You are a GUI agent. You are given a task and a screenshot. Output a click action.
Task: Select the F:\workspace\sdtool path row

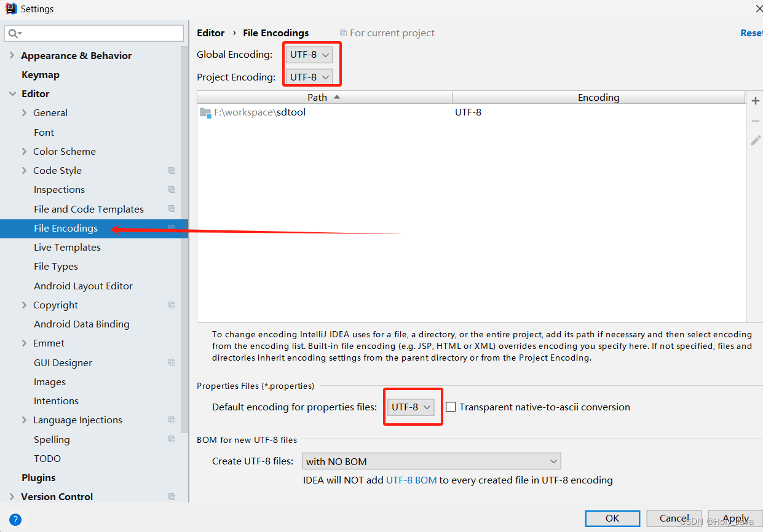(471, 113)
